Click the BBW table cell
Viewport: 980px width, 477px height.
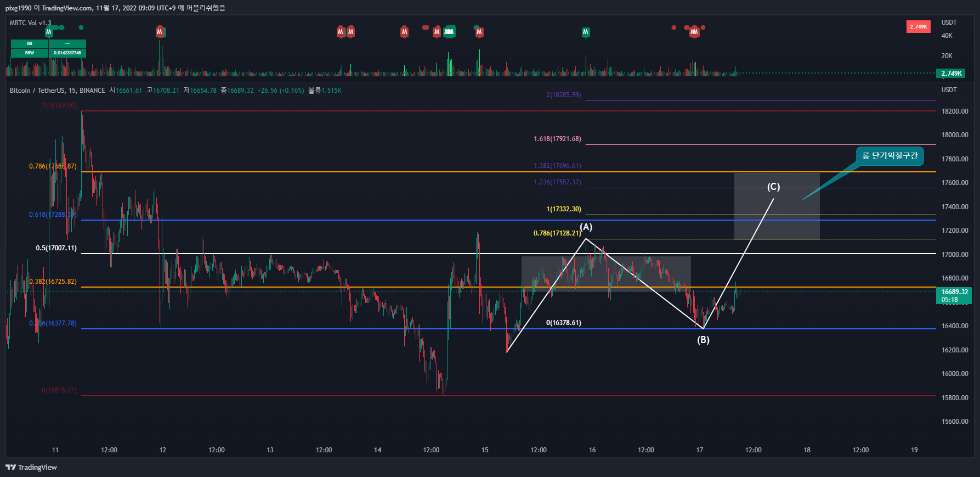pos(30,53)
